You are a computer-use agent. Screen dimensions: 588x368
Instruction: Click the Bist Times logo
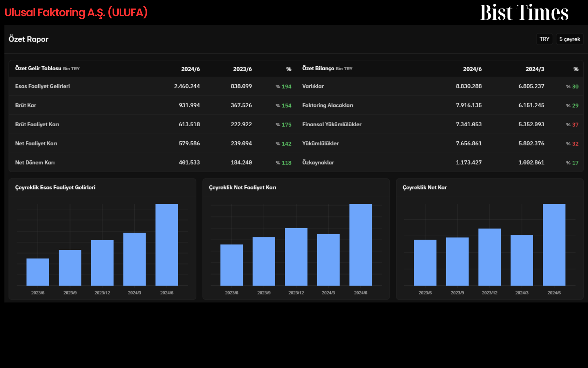pos(524,13)
